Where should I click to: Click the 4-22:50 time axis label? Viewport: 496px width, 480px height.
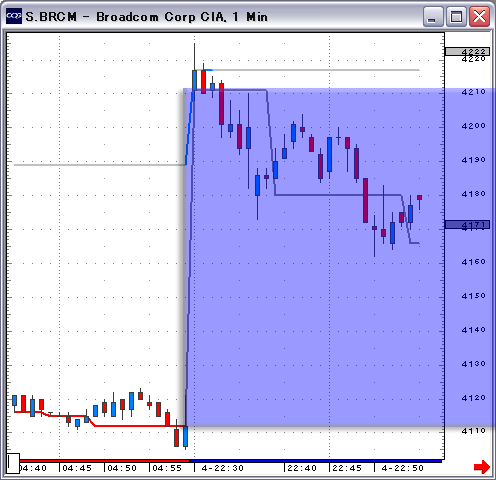coord(402,468)
